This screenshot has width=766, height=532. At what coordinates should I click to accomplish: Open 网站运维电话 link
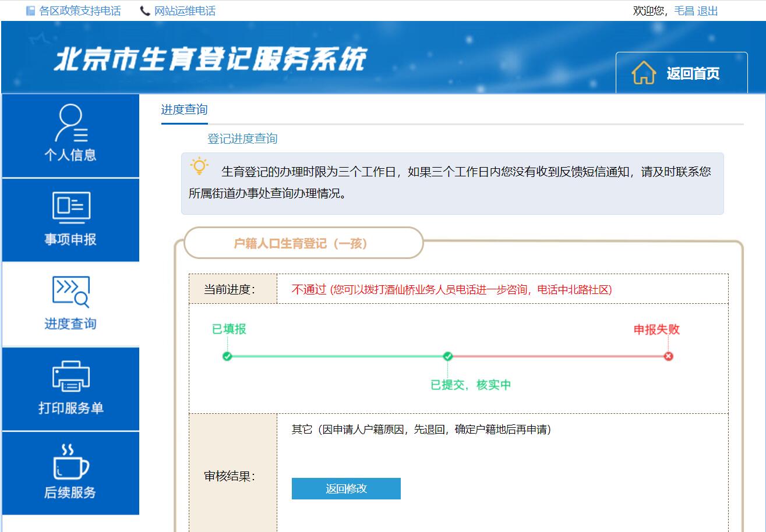coord(185,11)
